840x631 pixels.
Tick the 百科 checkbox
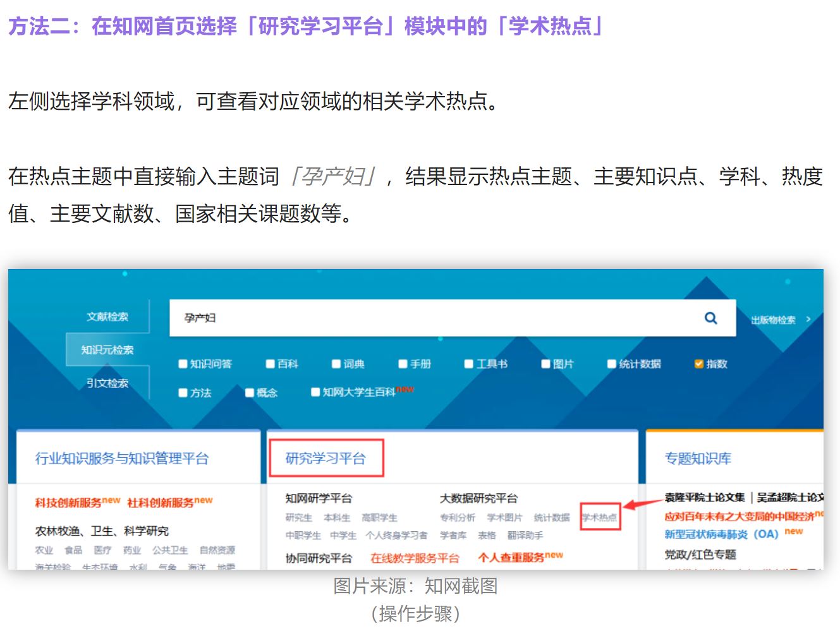coord(271,364)
